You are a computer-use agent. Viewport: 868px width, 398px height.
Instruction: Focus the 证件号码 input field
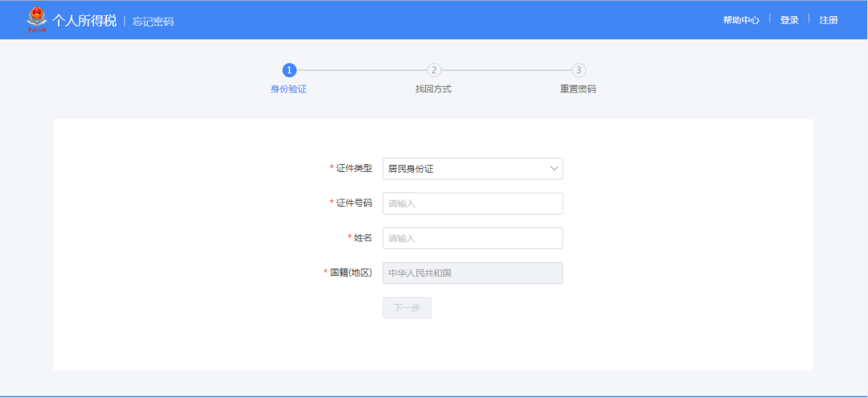click(x=473, y=203)
